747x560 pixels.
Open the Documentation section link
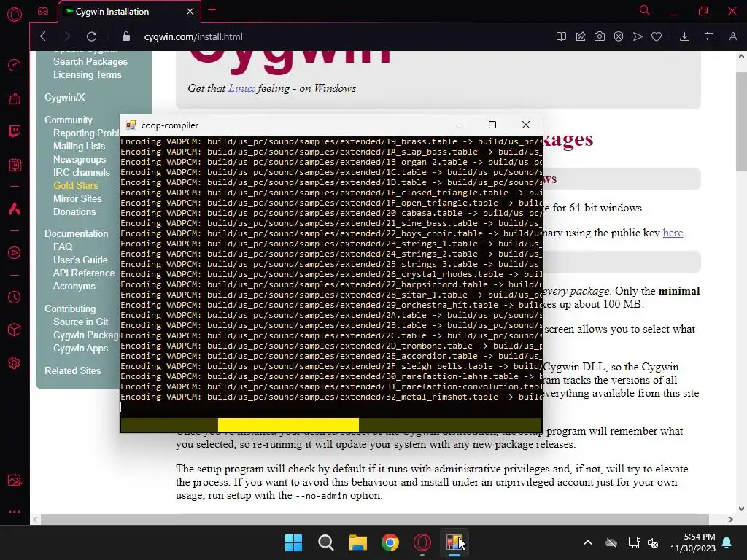point(76,234)
